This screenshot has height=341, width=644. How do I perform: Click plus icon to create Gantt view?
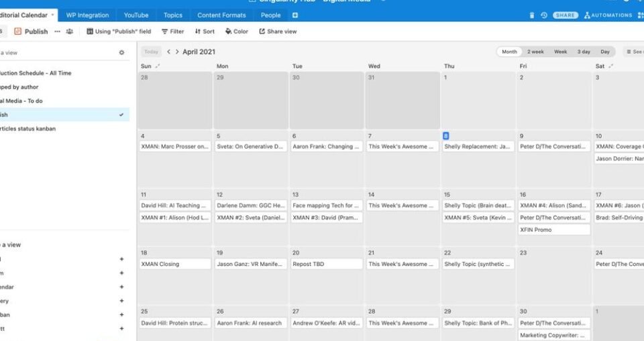[121, 329]
